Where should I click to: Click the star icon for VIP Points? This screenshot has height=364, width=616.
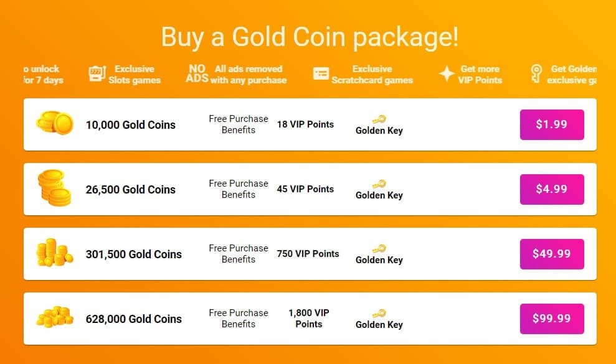coord(447,74)
